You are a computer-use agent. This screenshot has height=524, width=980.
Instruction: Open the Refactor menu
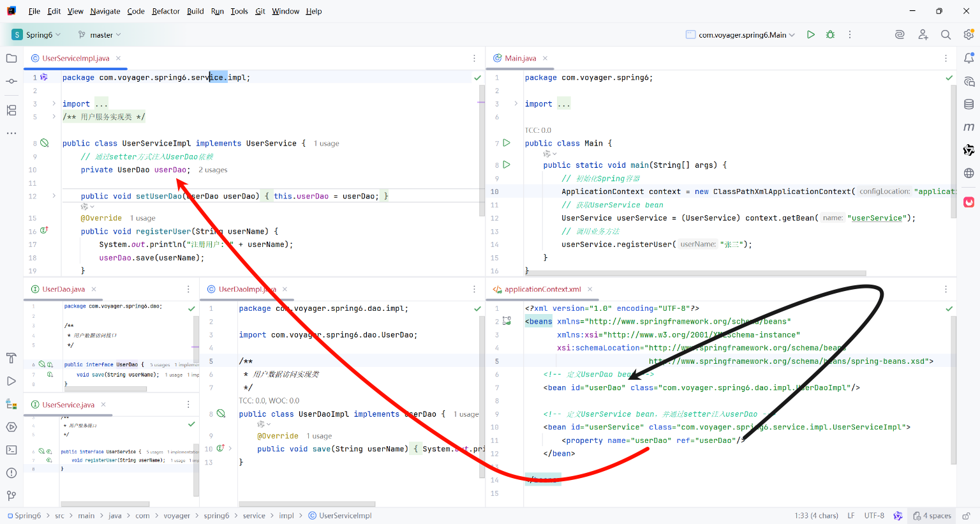(166, 11)
